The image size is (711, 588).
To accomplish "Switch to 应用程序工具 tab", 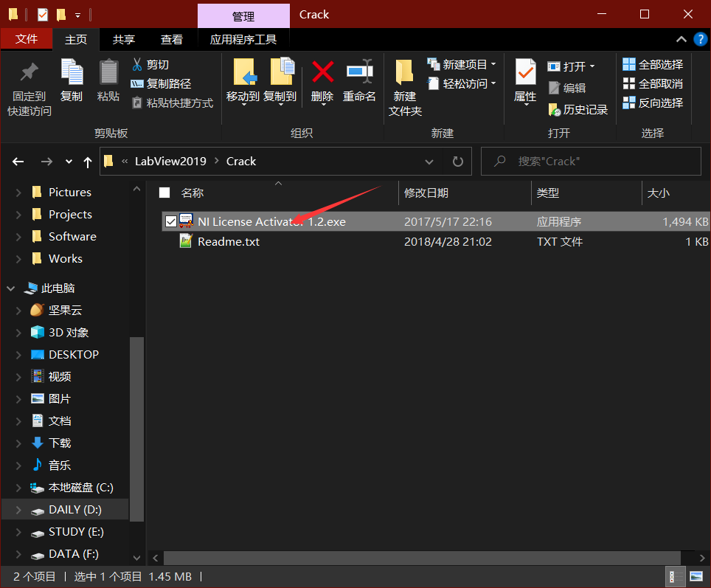I will (243, 40).
